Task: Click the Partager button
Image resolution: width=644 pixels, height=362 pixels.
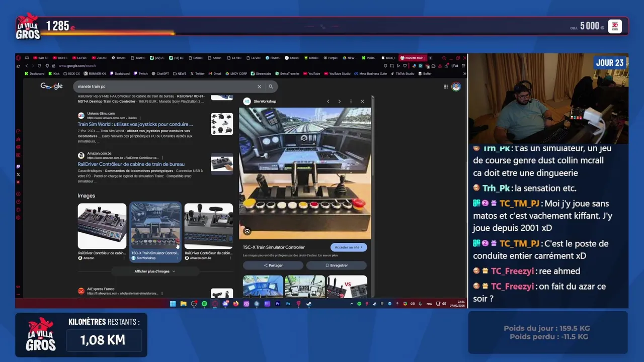Action: [273, 265]
